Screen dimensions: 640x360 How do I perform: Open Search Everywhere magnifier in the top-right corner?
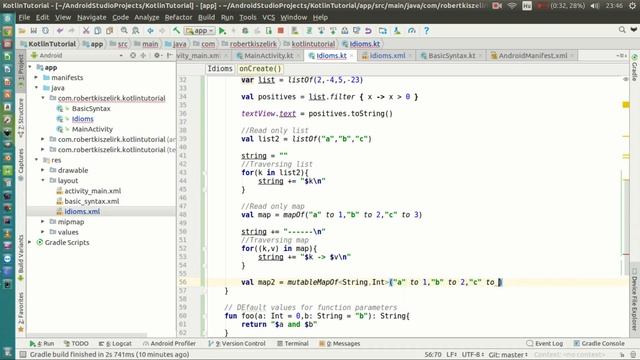click(622, 30)
